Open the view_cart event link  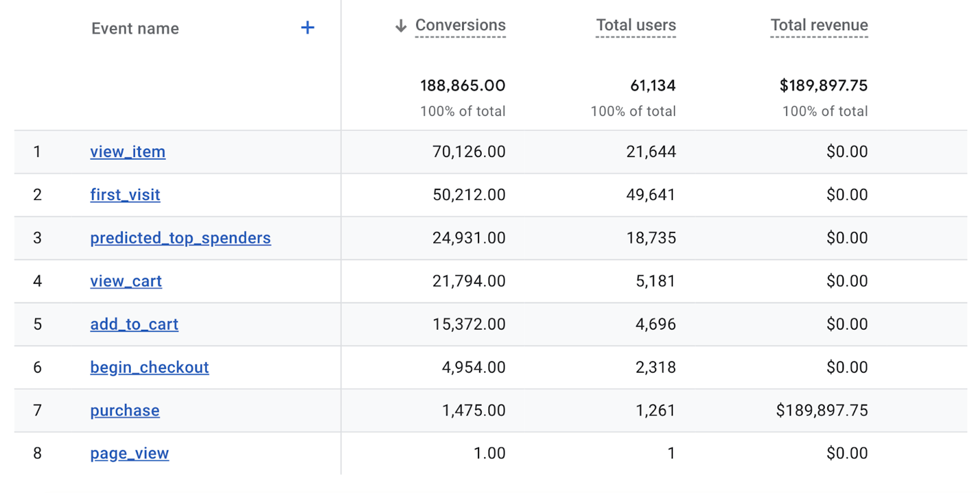tap(126, 281)
